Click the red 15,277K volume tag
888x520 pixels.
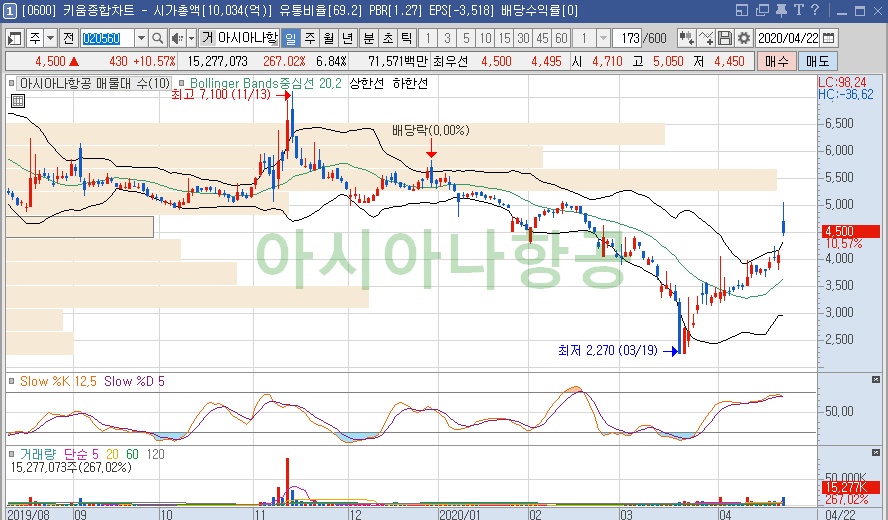pyautogui.click(x=851, y=488)
